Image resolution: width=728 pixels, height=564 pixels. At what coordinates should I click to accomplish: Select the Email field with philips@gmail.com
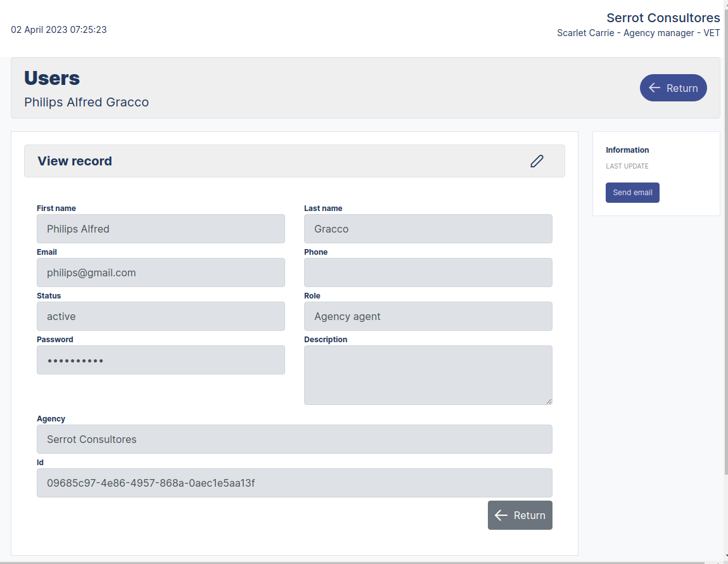pyautogui.click(x=160, y=272)
